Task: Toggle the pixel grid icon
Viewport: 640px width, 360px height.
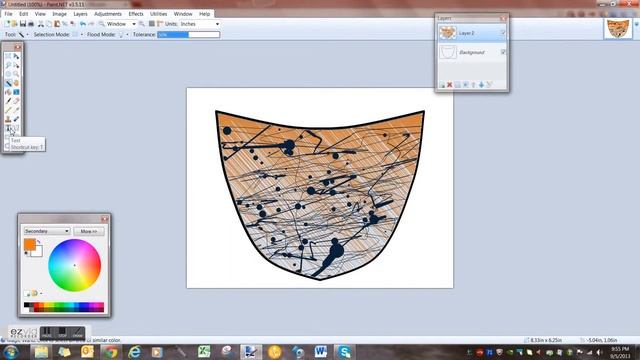Action: point(151,24)
